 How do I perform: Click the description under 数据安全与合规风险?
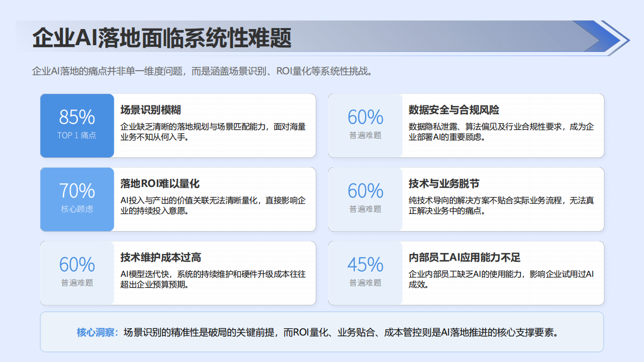[501, 132]
